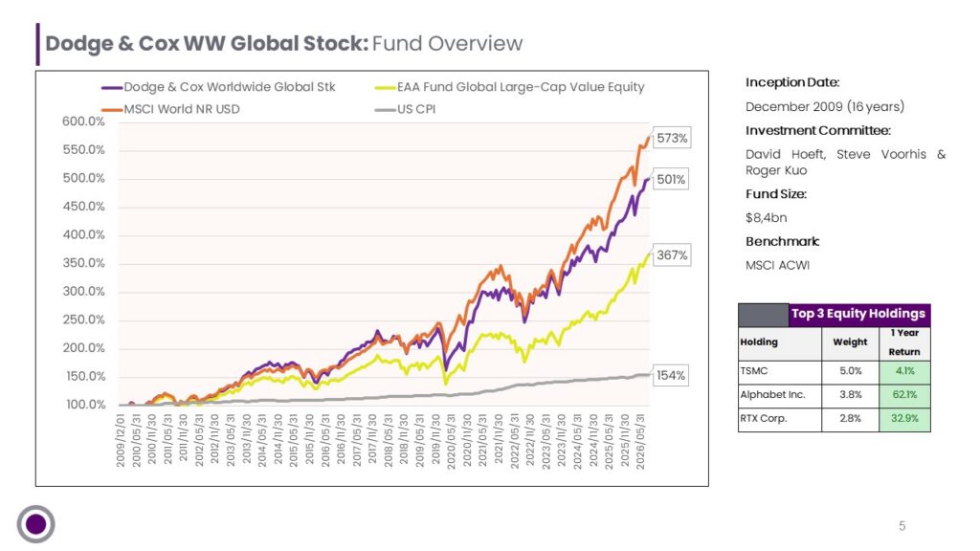Select the slide title Dodge & Cox WW Global Stock
This screenshot has width=980, height=551.
[x=207, y=44]
